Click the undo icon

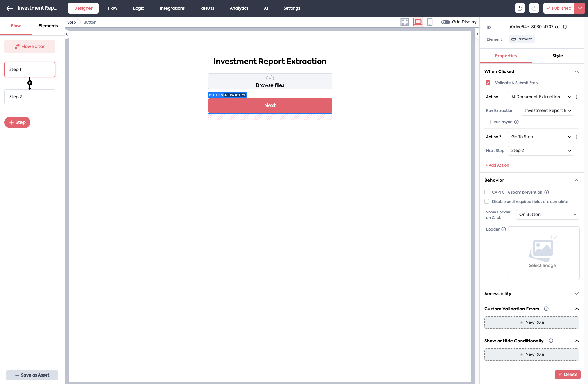[520, 8]
